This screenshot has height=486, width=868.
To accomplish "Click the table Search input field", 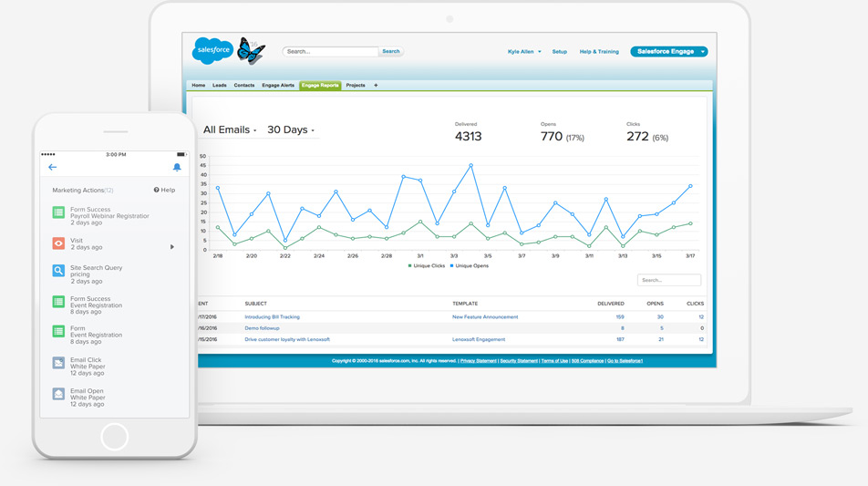I will pyautogui.click(x=669, y=280).
